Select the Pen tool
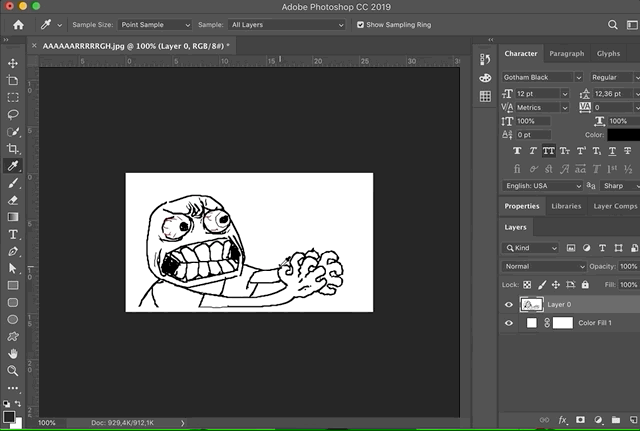This screenshot has height=431, width=640. 13,251
